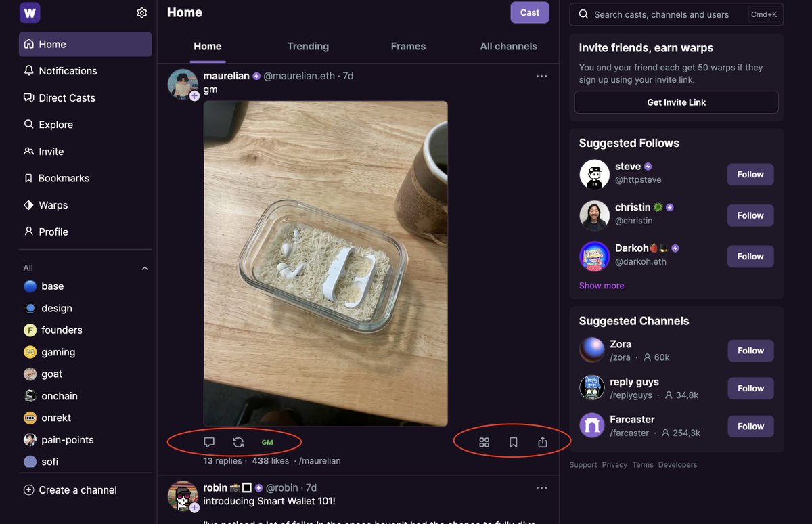The width and height of the screenshot is (812, 524).
Task: Click the reply icon under maurelian's cast
Action: click(x=209, y=442)
